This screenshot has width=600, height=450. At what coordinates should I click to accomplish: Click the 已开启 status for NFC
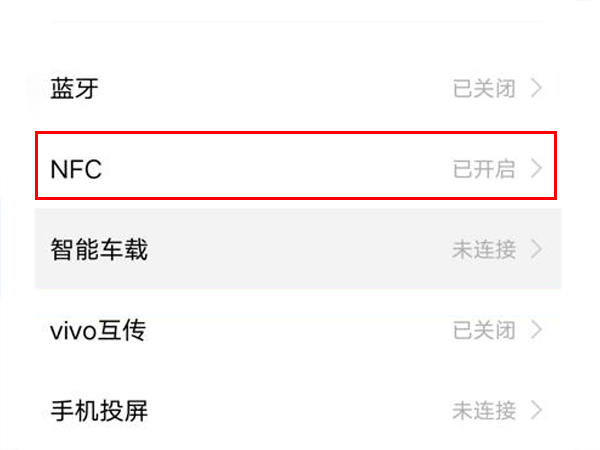[484, 169]
